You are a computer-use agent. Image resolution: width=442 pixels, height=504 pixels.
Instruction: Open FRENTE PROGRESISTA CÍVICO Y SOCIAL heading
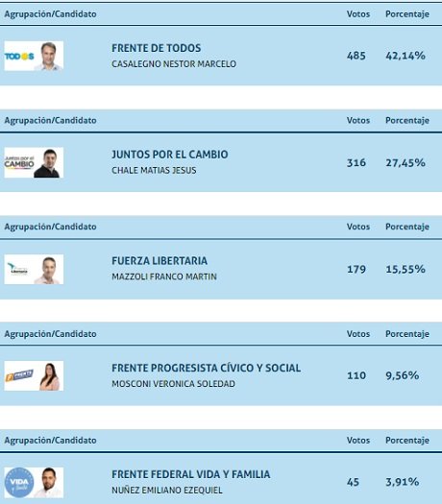207,368
